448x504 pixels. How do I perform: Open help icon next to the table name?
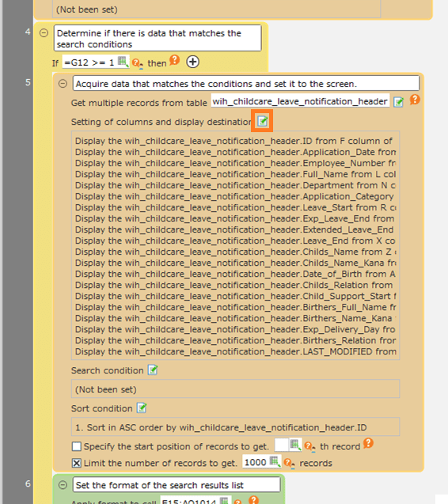click(x=415, y=100)
